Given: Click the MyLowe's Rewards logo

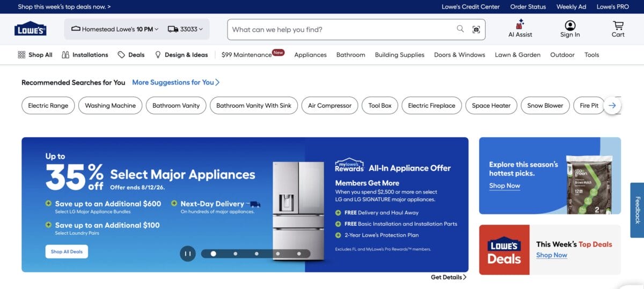Looking at the screenshot, I should tap(349, 165).
